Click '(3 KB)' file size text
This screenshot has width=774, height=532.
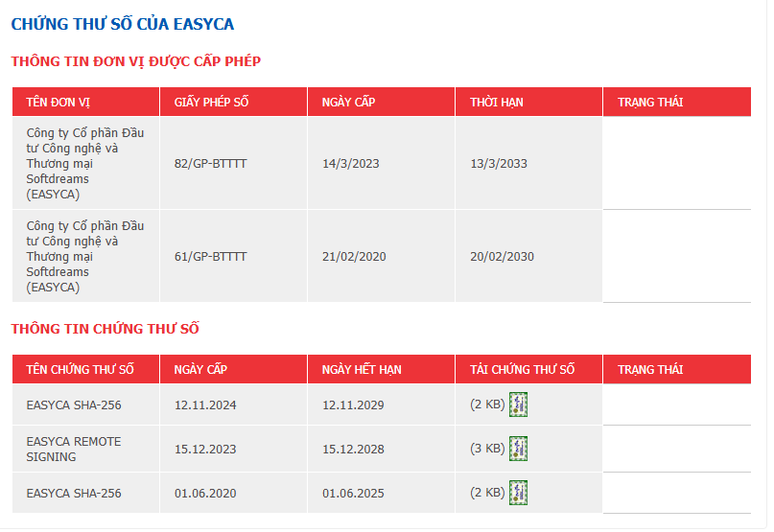coord(487,449)
